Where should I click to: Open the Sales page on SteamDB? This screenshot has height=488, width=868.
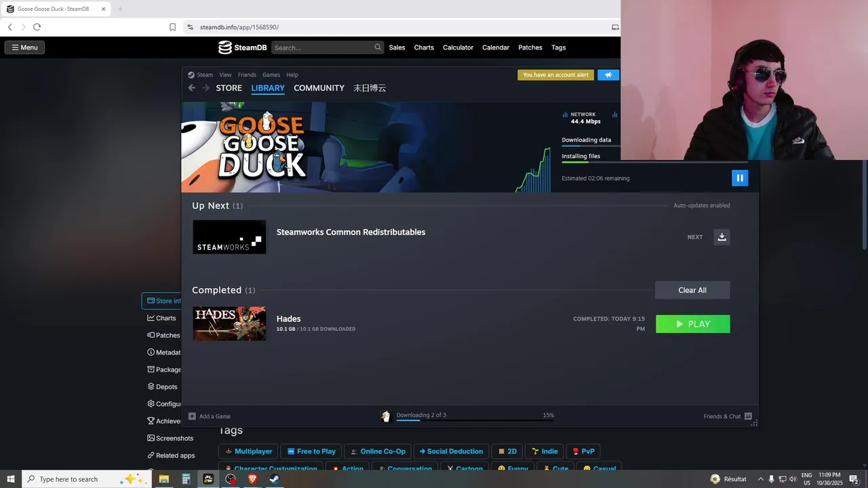click(397, 47)
